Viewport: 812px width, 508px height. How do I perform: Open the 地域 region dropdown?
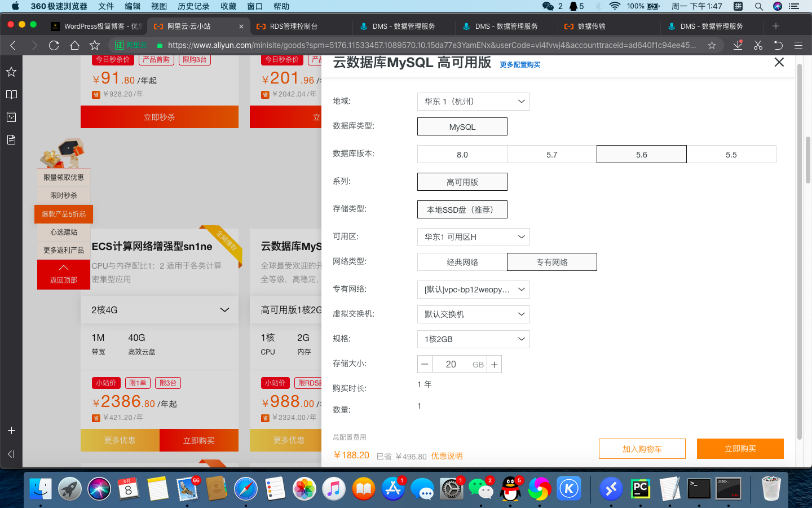(474, 102)
